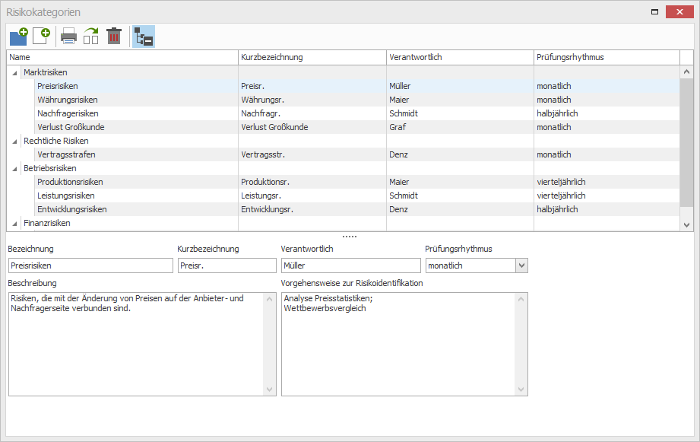Move the selected entry to another group
700x442 pixels.
(x=91, y=36)
